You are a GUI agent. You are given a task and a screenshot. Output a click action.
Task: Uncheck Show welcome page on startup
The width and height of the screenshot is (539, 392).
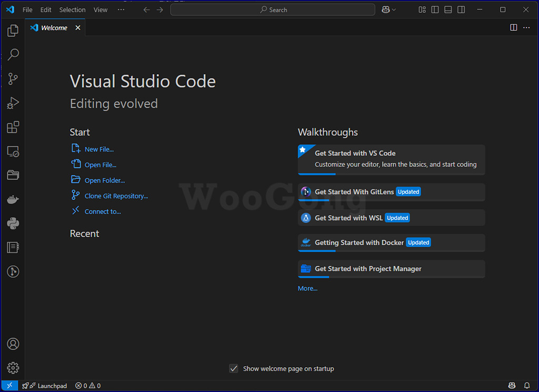click(234, 369)
